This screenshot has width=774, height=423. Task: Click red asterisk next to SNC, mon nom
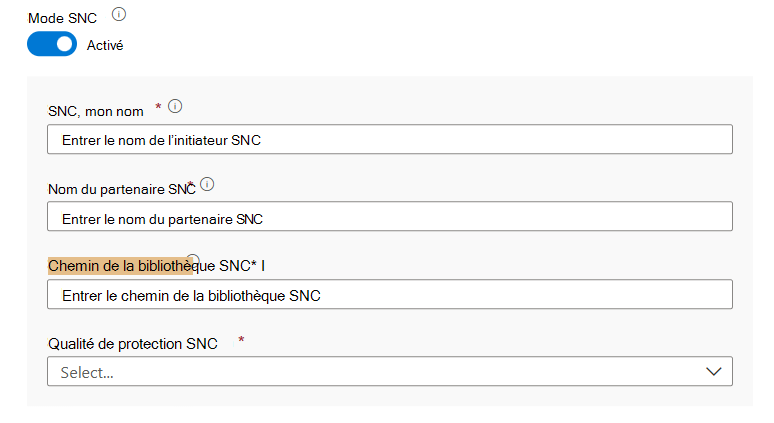click(x=158, y=106)
